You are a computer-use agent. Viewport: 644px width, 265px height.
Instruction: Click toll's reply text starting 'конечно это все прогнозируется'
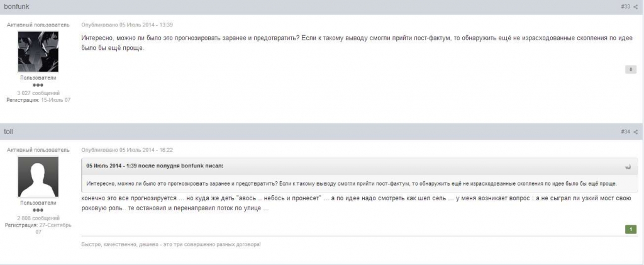(x=356, y=203)
